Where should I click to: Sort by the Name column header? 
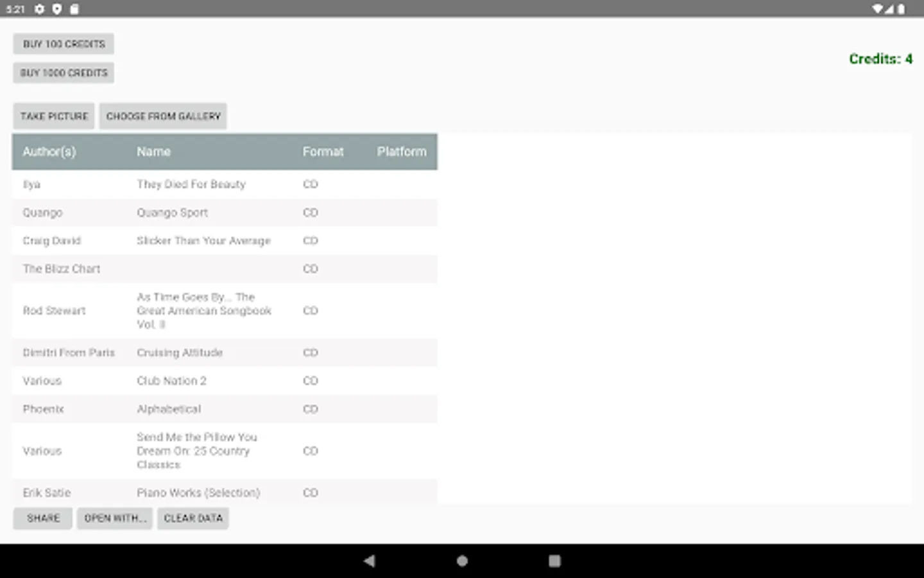(153, 152)
